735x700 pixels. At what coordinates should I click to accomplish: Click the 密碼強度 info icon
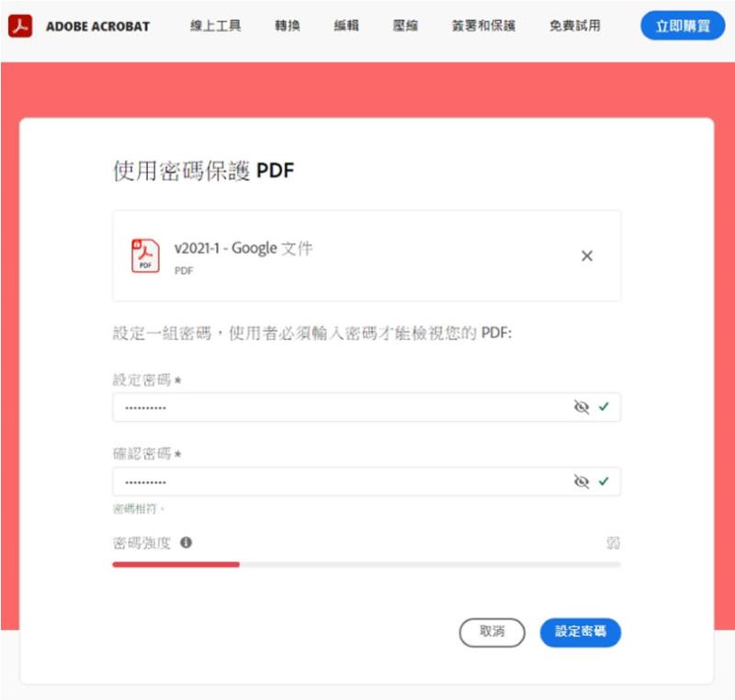[x=187, y=543]
